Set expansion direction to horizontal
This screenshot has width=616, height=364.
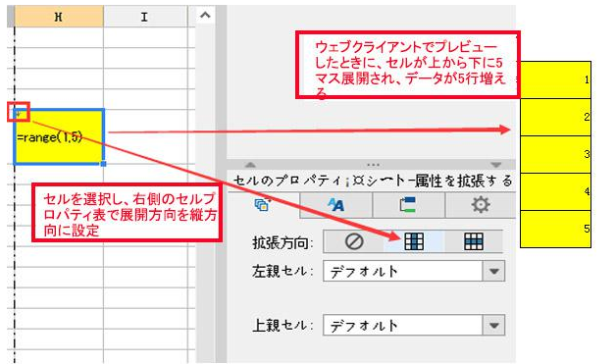[x=474, y=241]
